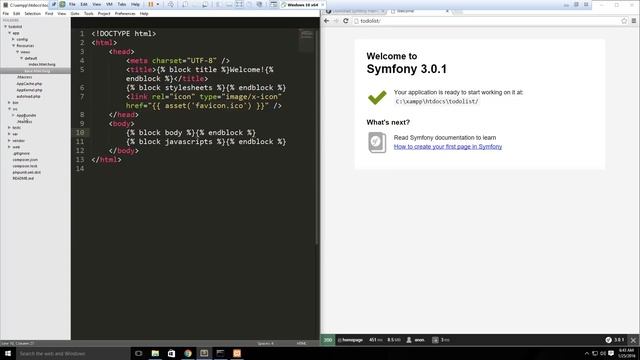Viewport: 640px width, 360px height.
Task: Click the Send Ctrl+Alt+Del VMware icon
Action: tap(171, 4)
